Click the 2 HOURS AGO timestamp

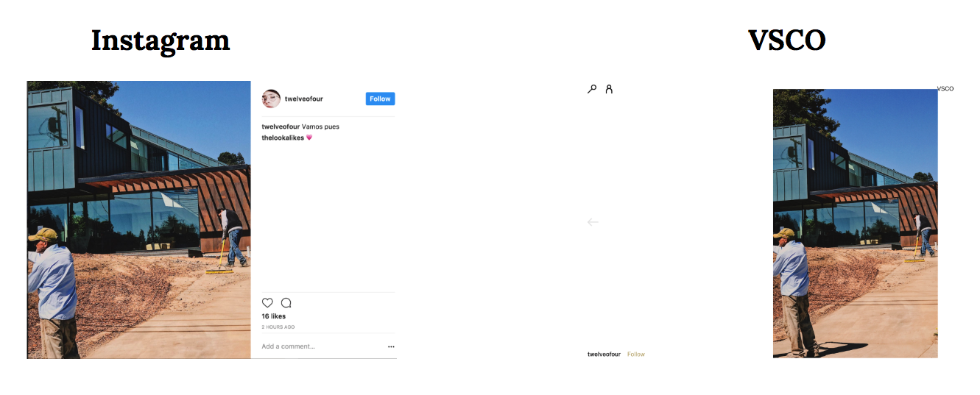pyautogui.click(x=278, y=327)
